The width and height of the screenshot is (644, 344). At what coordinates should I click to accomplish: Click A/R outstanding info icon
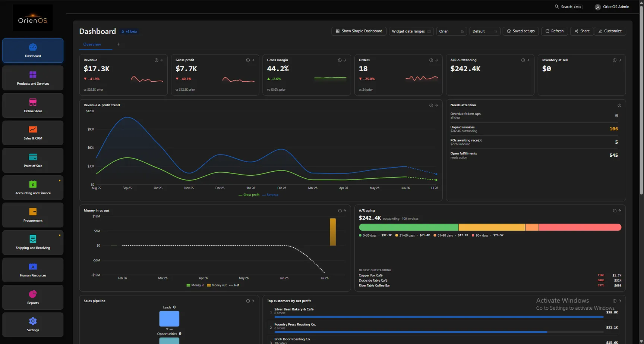click(523, 60)
